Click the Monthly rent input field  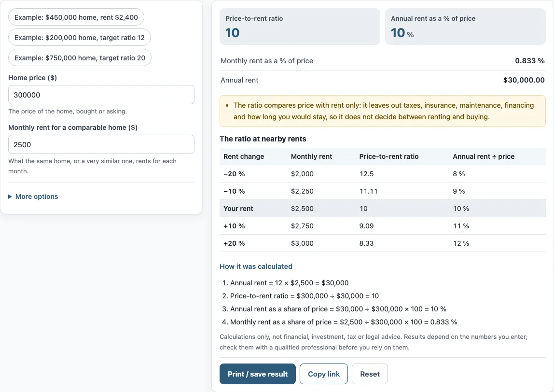click(101, 144)
